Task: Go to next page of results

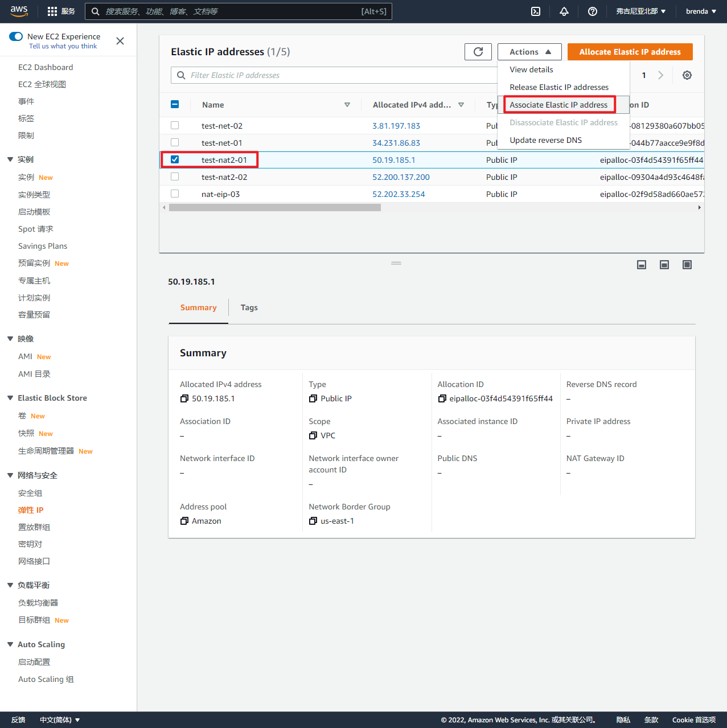Action: (660, 75)
